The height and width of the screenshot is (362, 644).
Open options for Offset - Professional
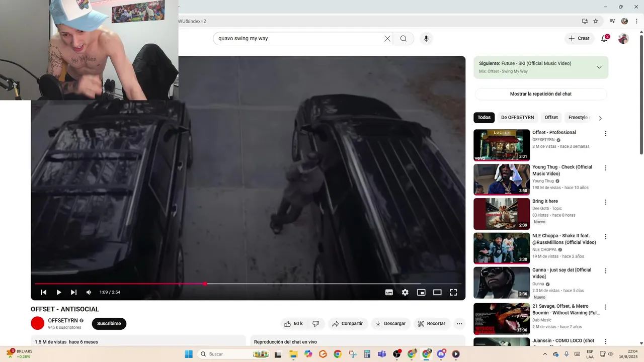pyautogui.click(x=606, y=134)
